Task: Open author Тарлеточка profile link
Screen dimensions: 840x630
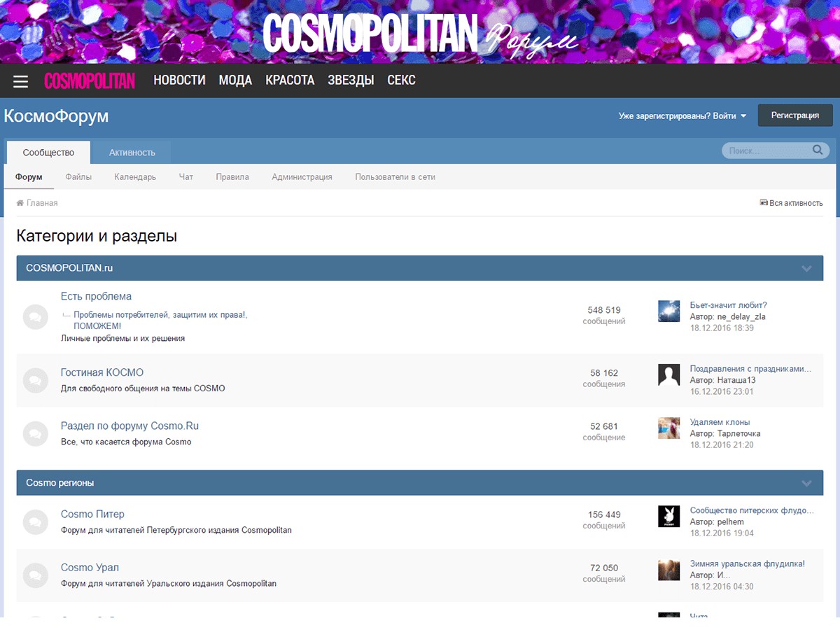Action: click(x=738, y=433)
